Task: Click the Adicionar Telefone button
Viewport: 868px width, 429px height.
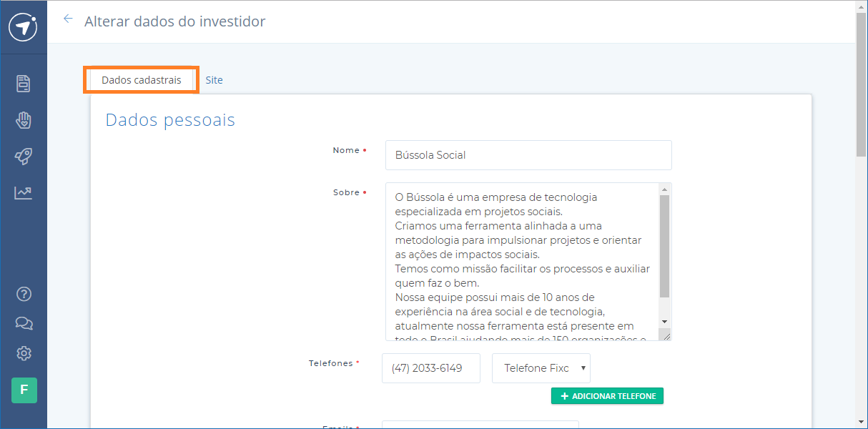Action: (x=607, y=396)
